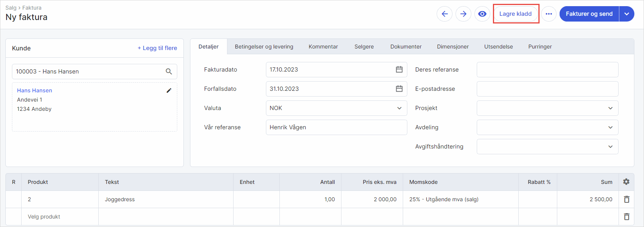
Task: Click the Velg produkt cell in the empty row
Action: (44, 217)
